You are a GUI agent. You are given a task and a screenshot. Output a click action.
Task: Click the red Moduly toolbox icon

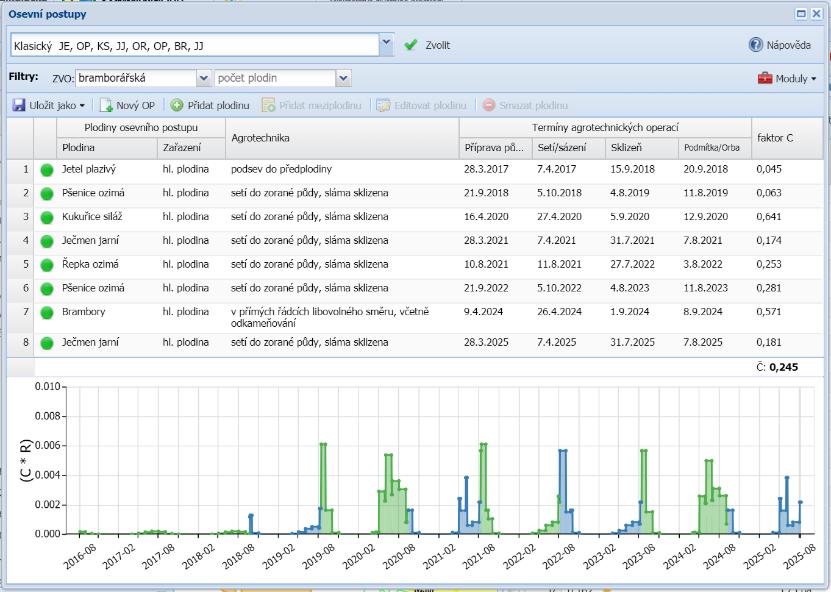pyautogui.click(x=765, y=78)
